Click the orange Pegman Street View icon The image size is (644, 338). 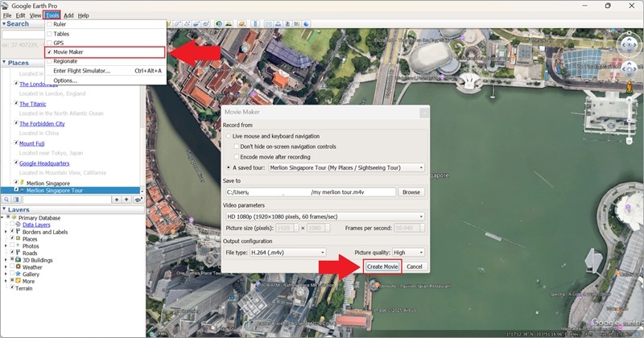(629, 87)
